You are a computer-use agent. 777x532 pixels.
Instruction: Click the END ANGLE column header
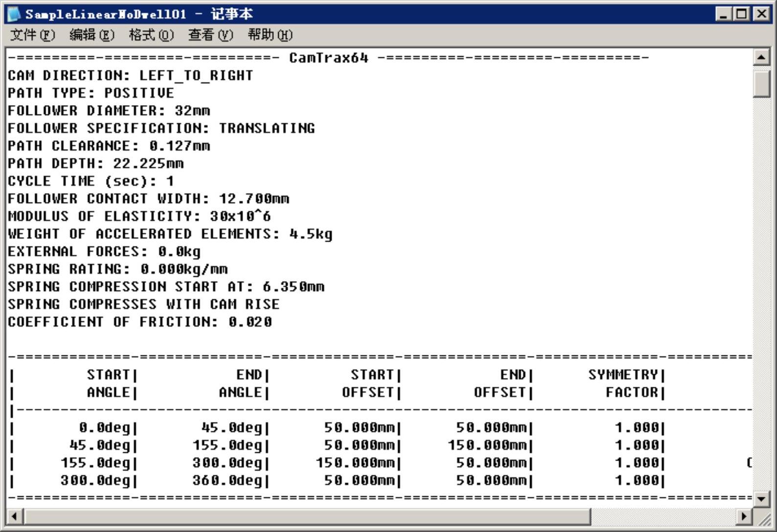pyautogui.click(x=241, y=383)
